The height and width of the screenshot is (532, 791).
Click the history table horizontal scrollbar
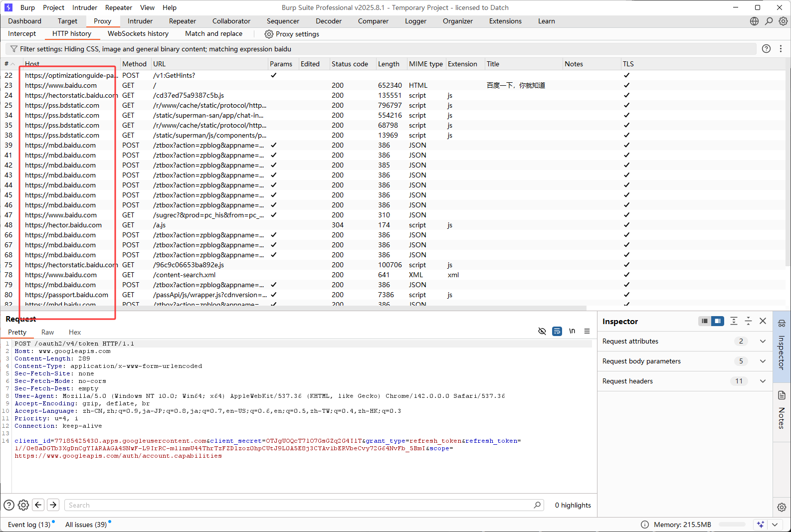(x=294, y=308)
